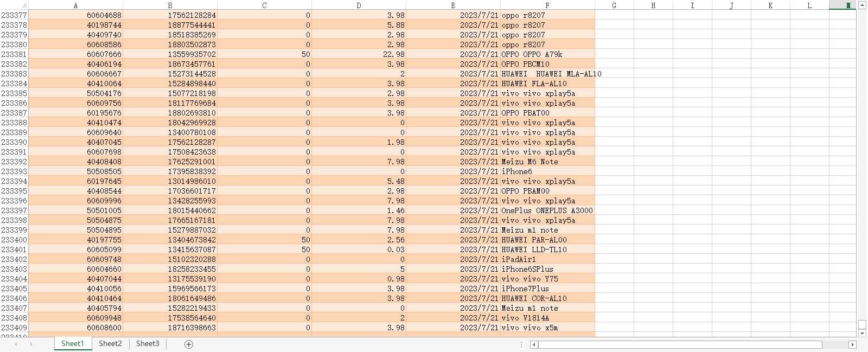This screenshot has height=352, width=868.
Task: Click cell vivo vivo Y75
Action: tap(547, 279)
